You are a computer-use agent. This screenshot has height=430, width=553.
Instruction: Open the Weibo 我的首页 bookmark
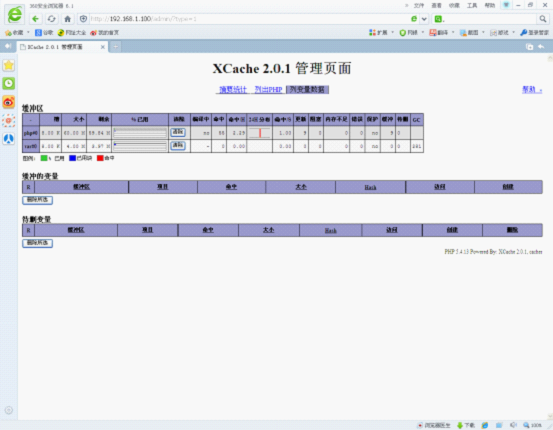tap(104, 33)
